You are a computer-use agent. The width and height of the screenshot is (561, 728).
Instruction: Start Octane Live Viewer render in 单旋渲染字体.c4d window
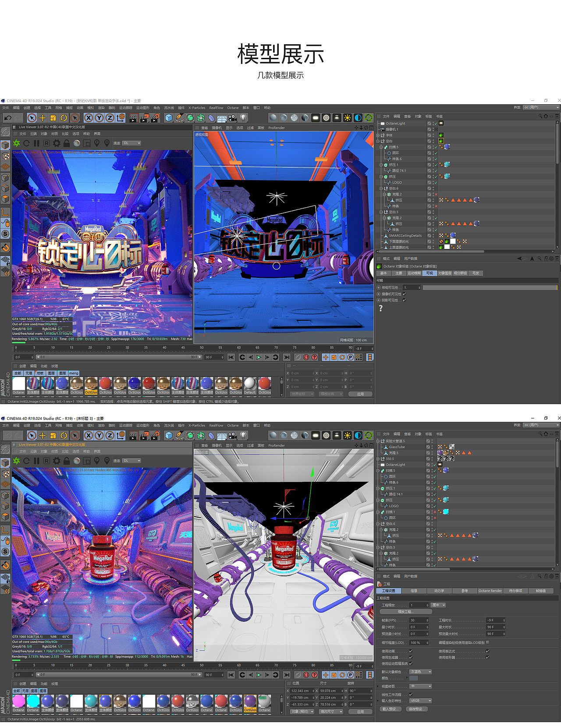click(x=17, y=143)
